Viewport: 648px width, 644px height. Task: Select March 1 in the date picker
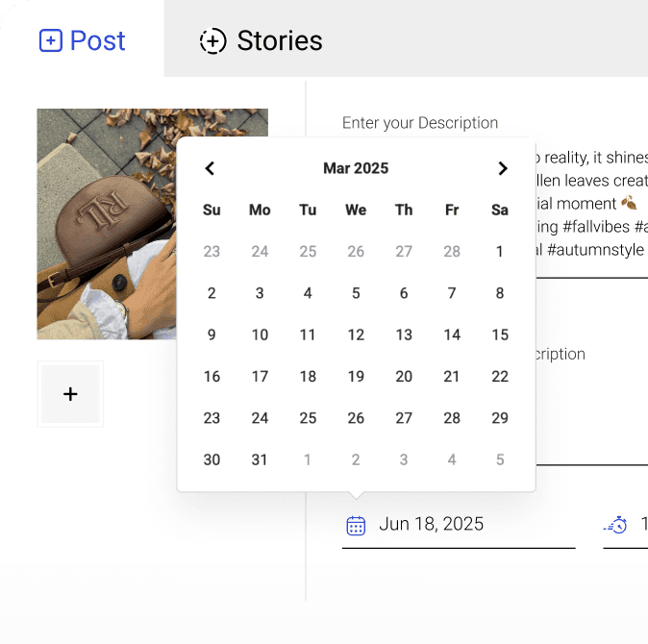500,252
